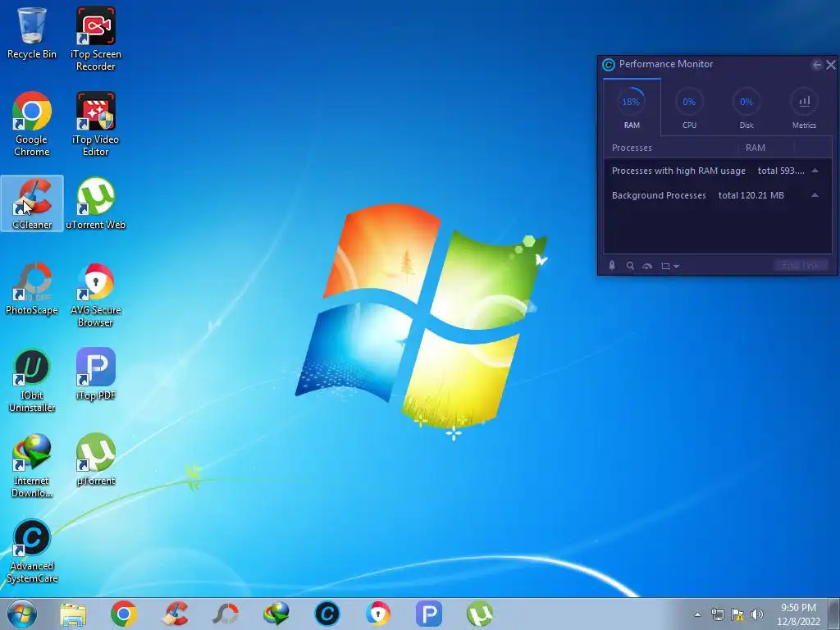This screenshot has width=840, height=630.
Task: Click the clean RAM rocket icon in Performance Monitor
Action: point(612,266)
